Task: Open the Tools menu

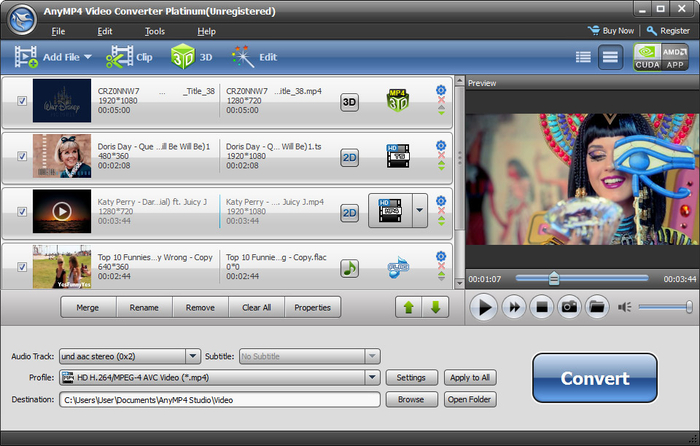Action: [154, 31]
